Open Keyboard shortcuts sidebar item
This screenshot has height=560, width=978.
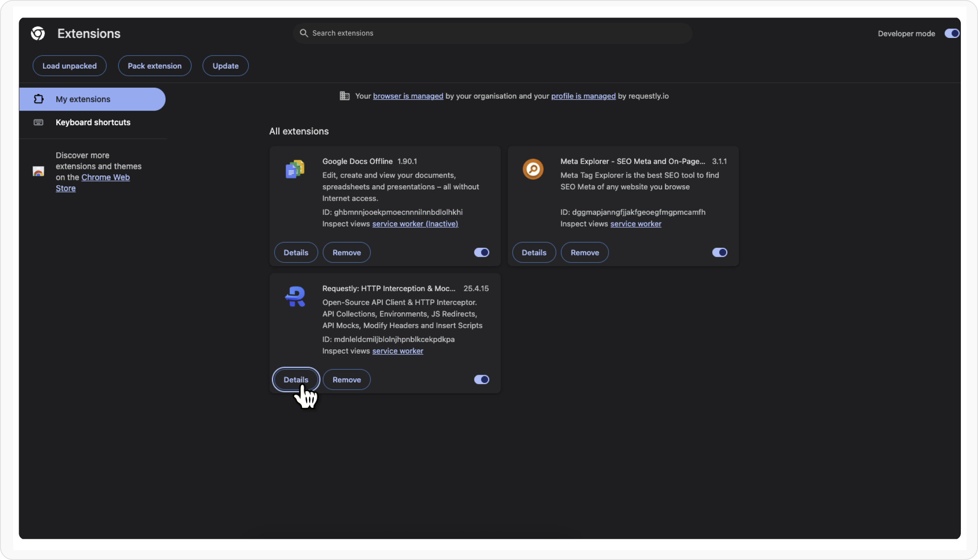tap(93, 122)
